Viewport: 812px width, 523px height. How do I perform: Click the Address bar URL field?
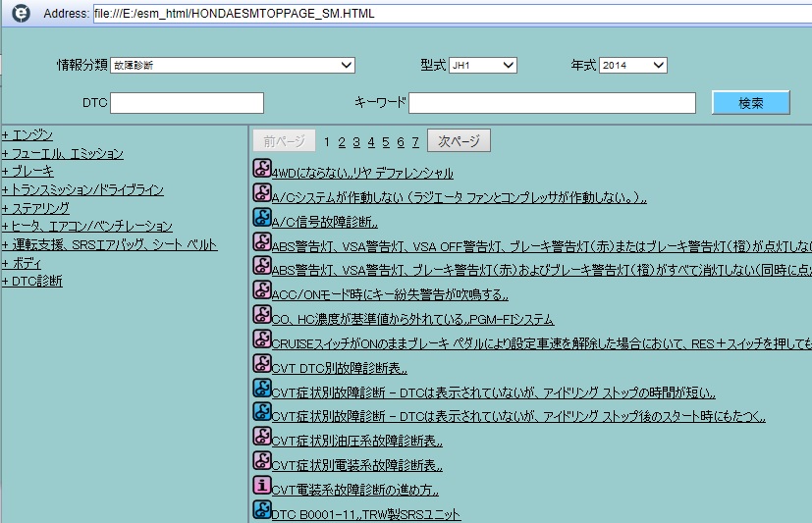(x=453, y=14)
